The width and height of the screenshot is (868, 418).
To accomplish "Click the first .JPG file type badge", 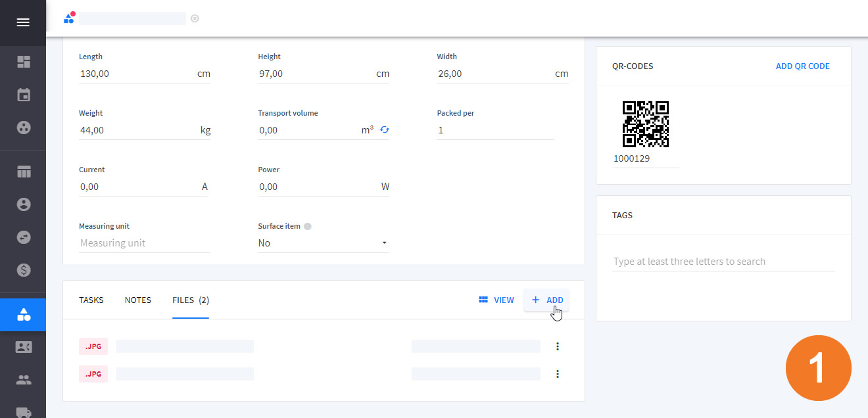I will click(93, 346).
